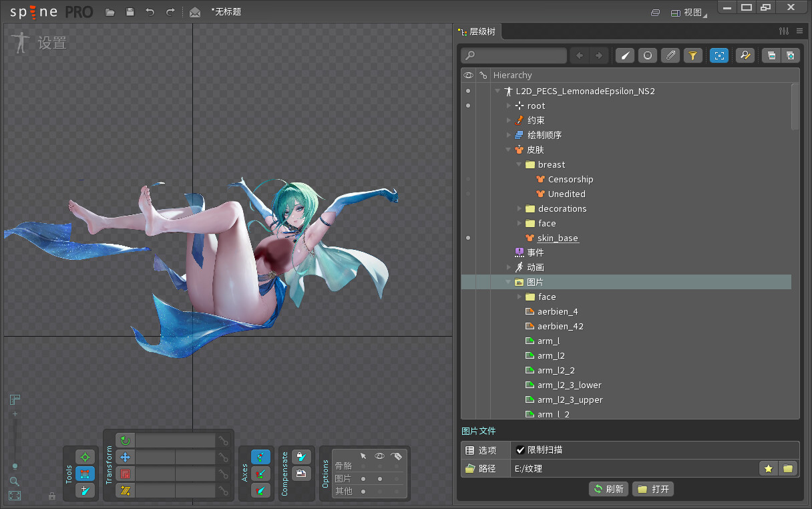Activate the Create bone tool
The height and width of the screenshot is (509, 812).
(85, 491)
